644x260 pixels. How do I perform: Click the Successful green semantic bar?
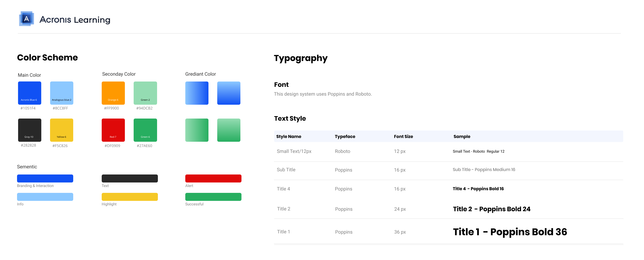point(213,197)
